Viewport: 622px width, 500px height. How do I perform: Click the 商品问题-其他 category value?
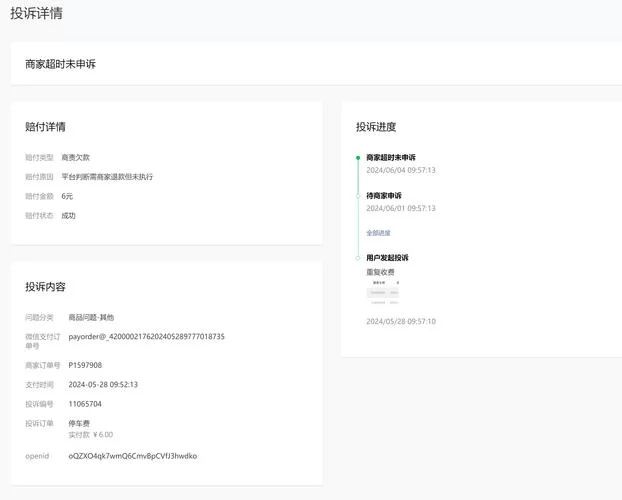(91, 317)
